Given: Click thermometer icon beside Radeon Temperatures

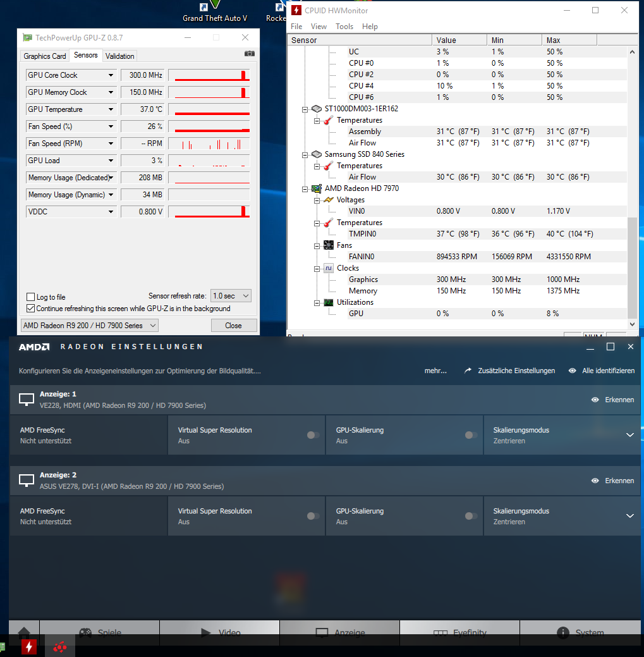Looking at the screenshot, I should tap(329, 223).
